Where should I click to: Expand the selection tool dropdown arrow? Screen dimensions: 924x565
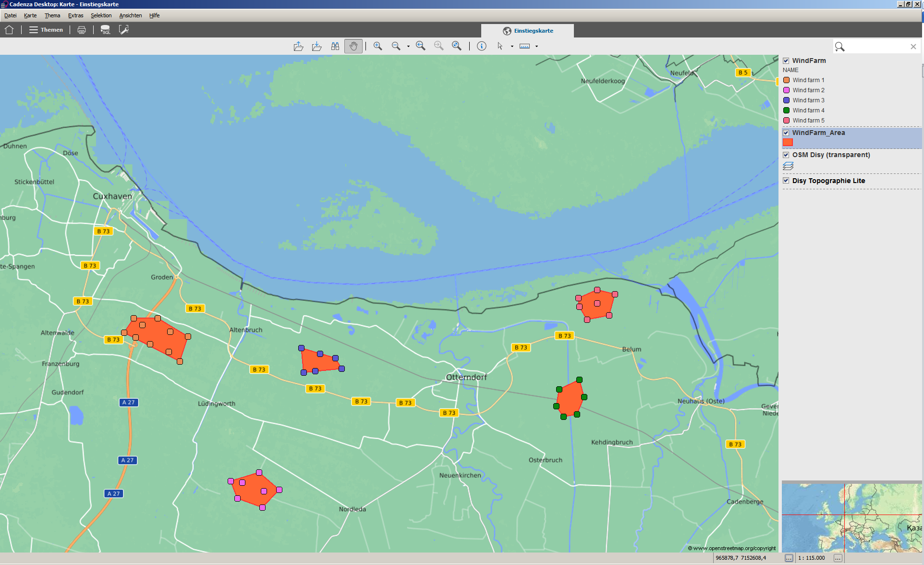[512, 47]
